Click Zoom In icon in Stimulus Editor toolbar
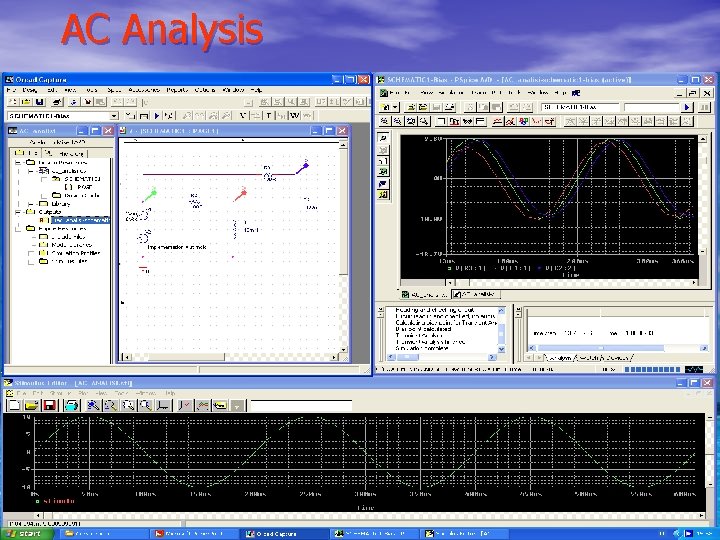 pos(93,405)
